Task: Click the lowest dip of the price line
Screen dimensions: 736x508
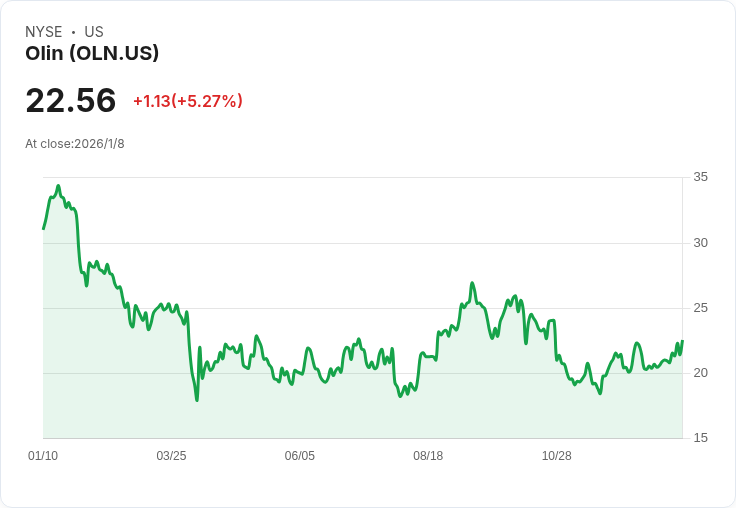Action: 197,400
